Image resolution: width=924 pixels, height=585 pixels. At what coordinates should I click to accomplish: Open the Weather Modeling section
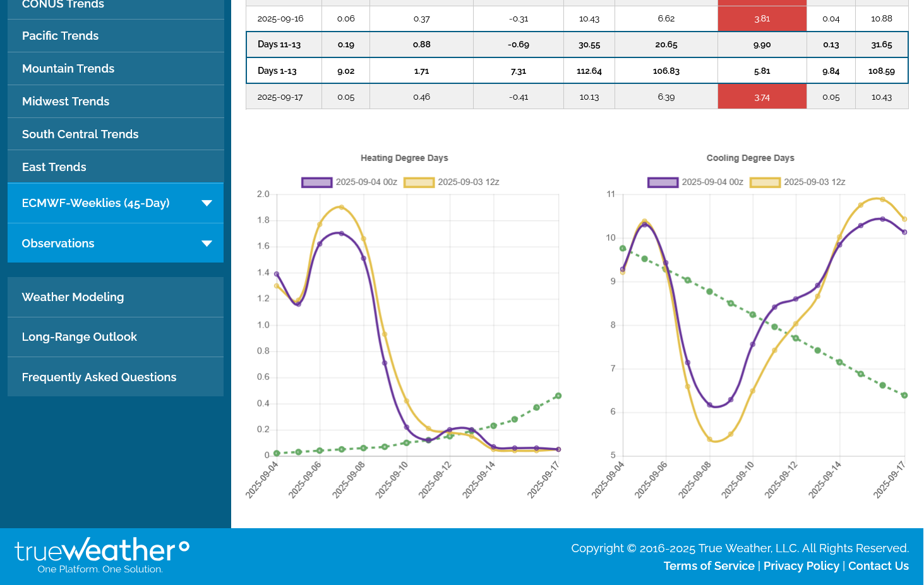click(73, 297)
